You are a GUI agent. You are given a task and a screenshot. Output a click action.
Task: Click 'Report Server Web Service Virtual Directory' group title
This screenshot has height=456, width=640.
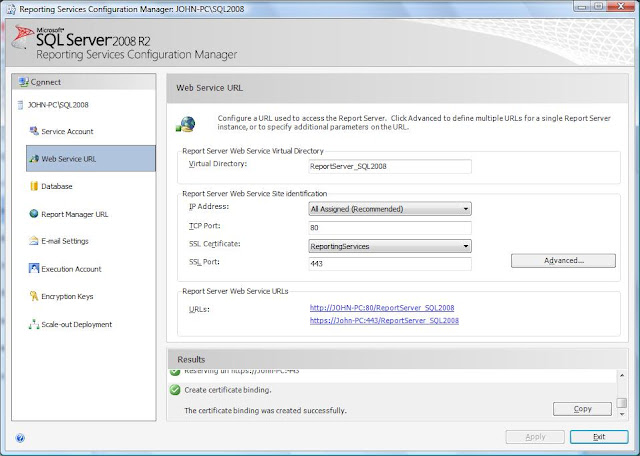(x=253, y=151)
